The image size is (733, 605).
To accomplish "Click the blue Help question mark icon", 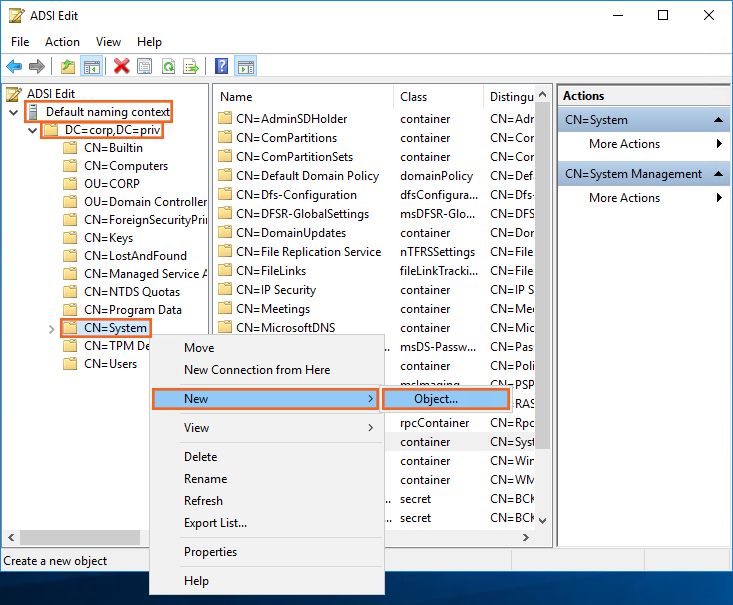I will pos(221,67).
